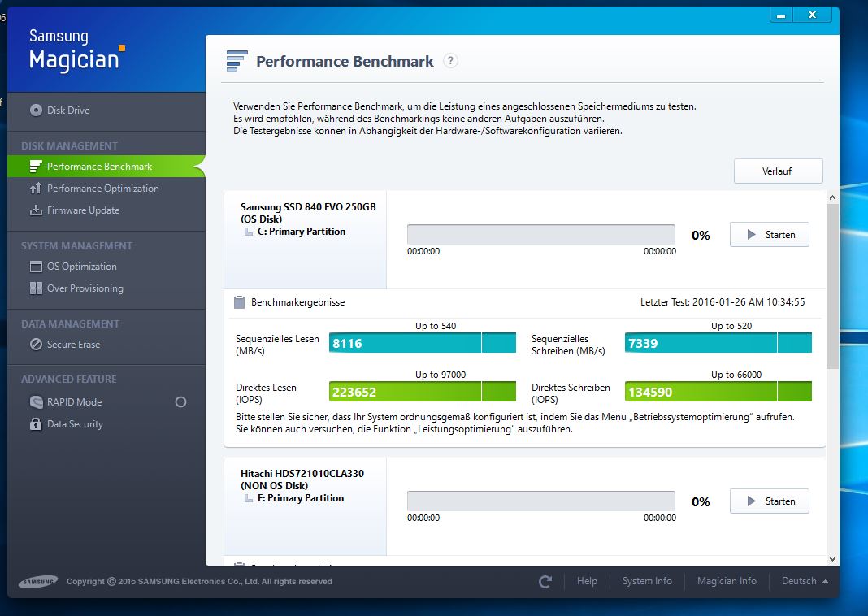Screen dimensions: 868x616
Task: Click the help question mark beside title
Action: [450, 60]
